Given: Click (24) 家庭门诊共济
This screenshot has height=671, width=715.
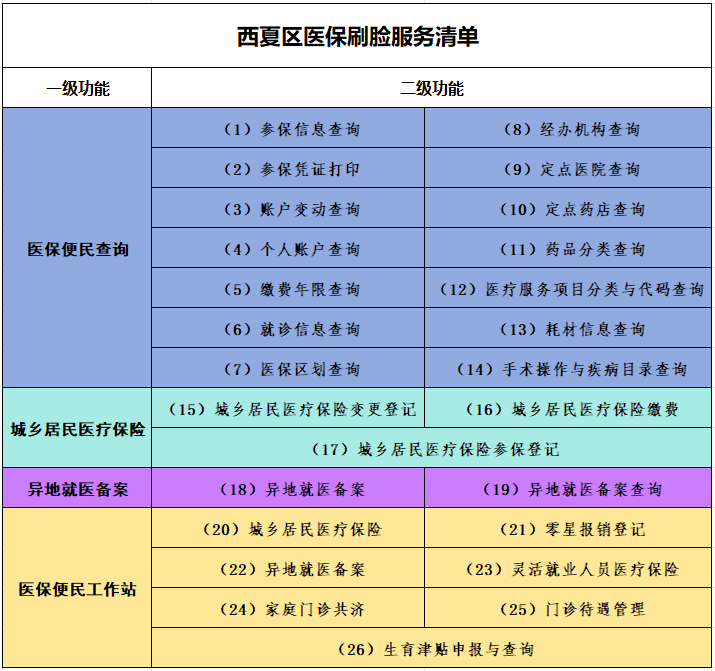Looking at the screenshot, I should tap(289, 609).
